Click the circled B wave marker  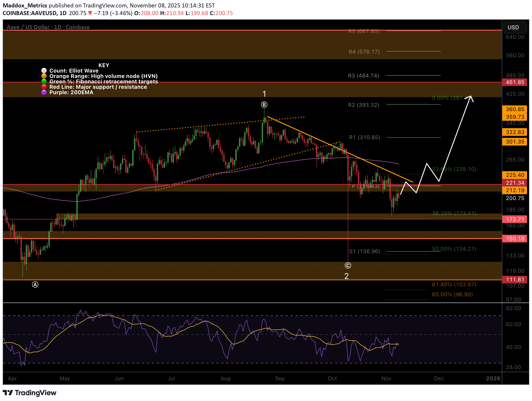coord(264,105)
